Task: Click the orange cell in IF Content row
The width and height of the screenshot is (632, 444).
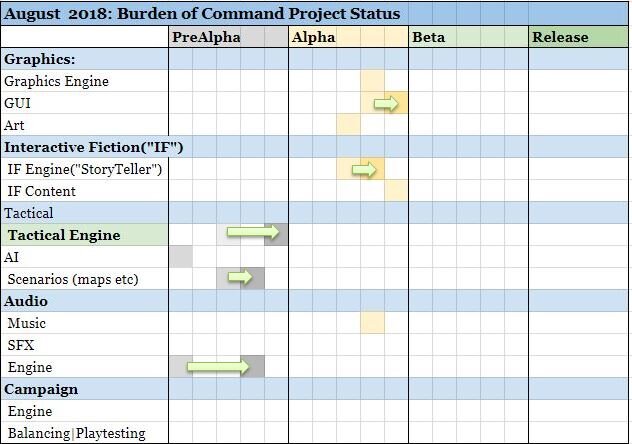Action: pos(396,191)
